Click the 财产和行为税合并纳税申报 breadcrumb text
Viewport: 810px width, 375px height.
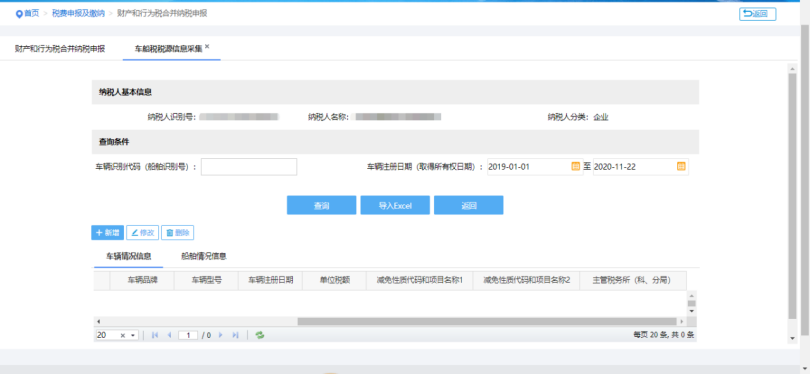pyautogui.click(x=162, y=14)
